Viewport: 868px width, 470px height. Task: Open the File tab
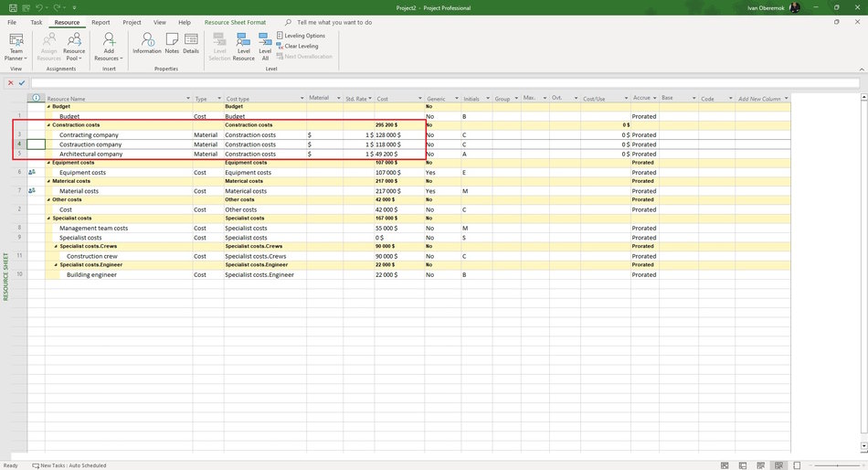click(x=12, y=22)
